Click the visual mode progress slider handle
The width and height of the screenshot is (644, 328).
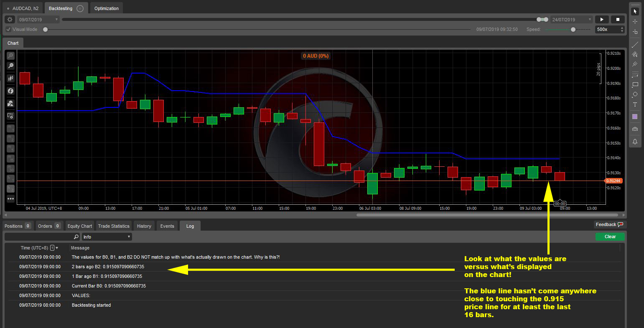pos(45,29)
